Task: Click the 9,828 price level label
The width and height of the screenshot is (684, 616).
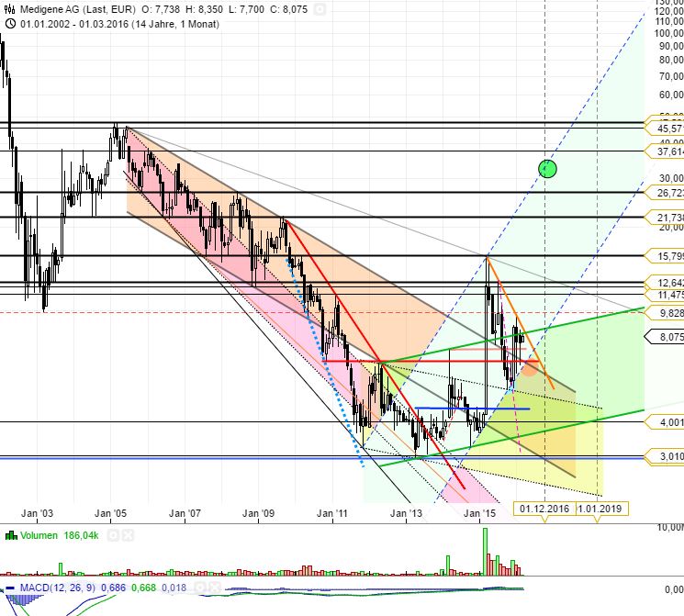Action: pyautogui.click(x=666, y=313)
